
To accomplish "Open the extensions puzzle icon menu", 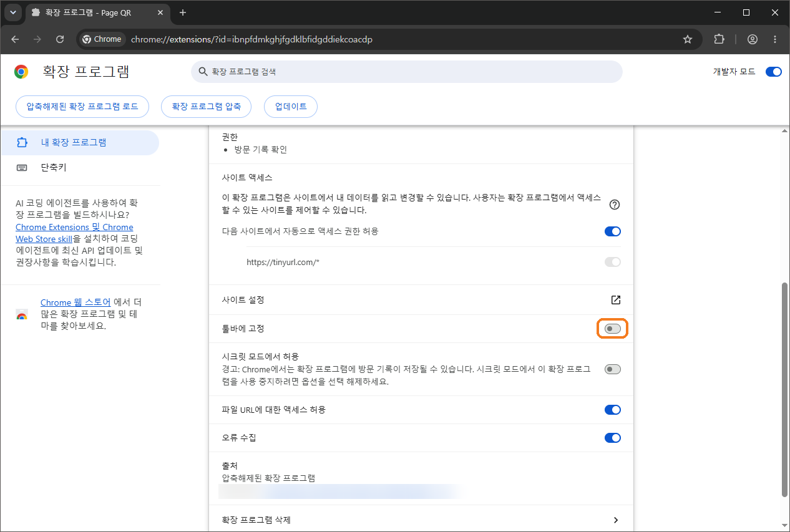I will point(719,39).
